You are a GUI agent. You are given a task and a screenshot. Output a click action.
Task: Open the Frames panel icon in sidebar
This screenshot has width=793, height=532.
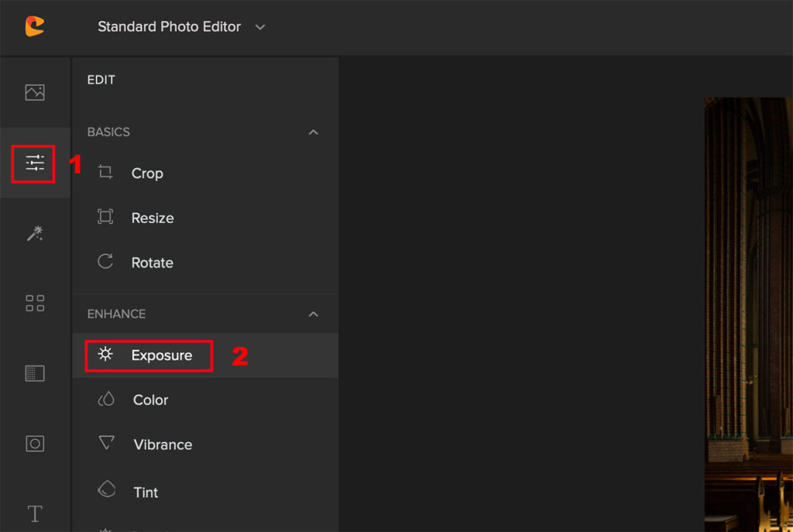(x=35, y=444)
